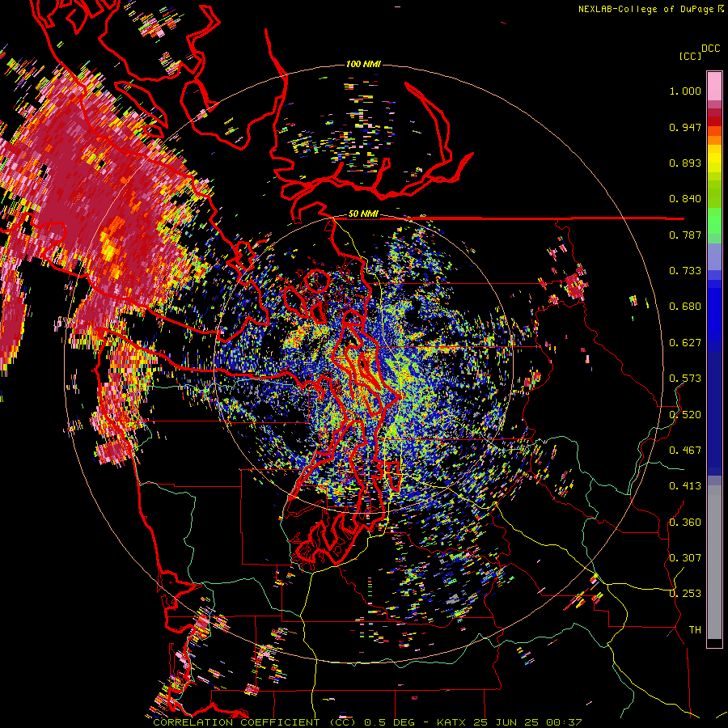
Task: Select the 0.840 color scale value
Action: click(x=685, y=199)
